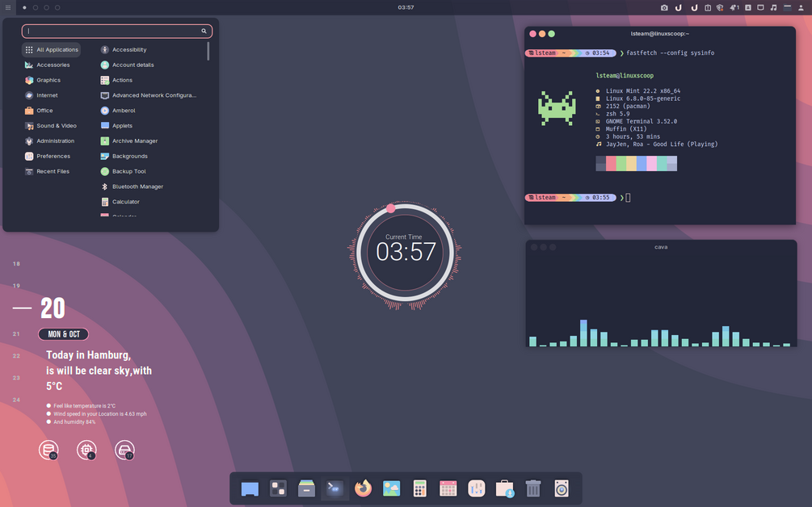Open the software manager bag icon in dock
The width and height of the screenshot is (812, 507).
504,488
